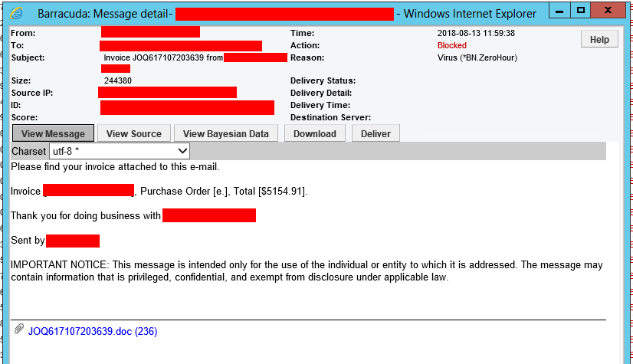Open the JOQ617107203639.doc attachment link

(x=93, y=331)
